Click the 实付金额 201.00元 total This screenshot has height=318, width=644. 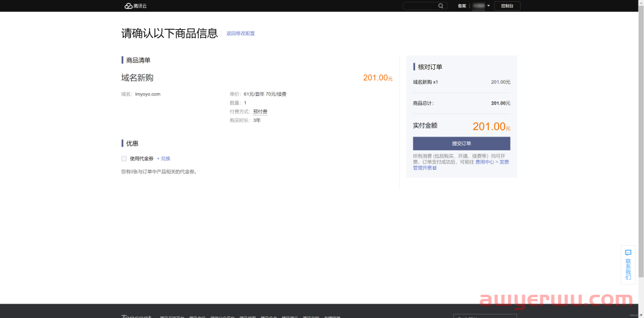[x=491, y=126]
